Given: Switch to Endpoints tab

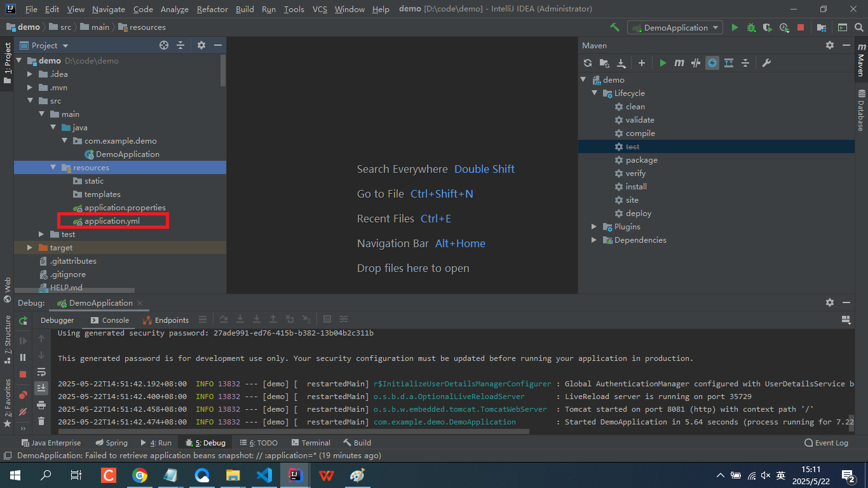Looking at the screenshot, I should click(166, 320).
